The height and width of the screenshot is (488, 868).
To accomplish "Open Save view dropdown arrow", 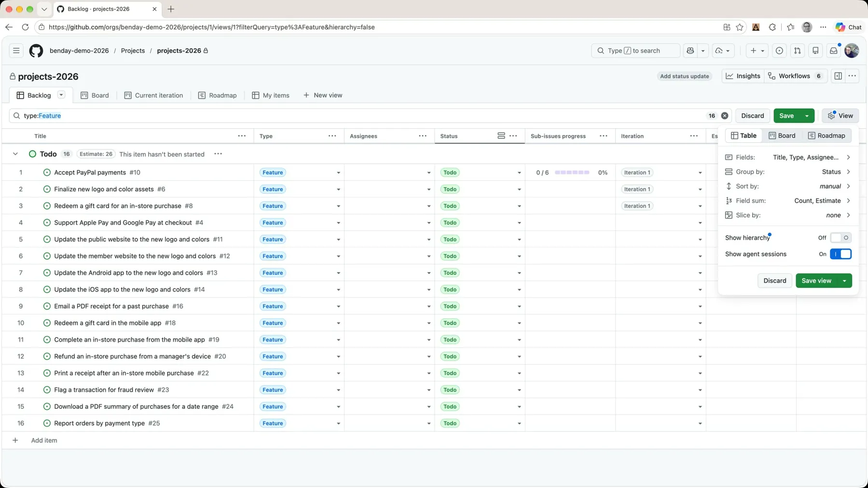I will (844, 281).
